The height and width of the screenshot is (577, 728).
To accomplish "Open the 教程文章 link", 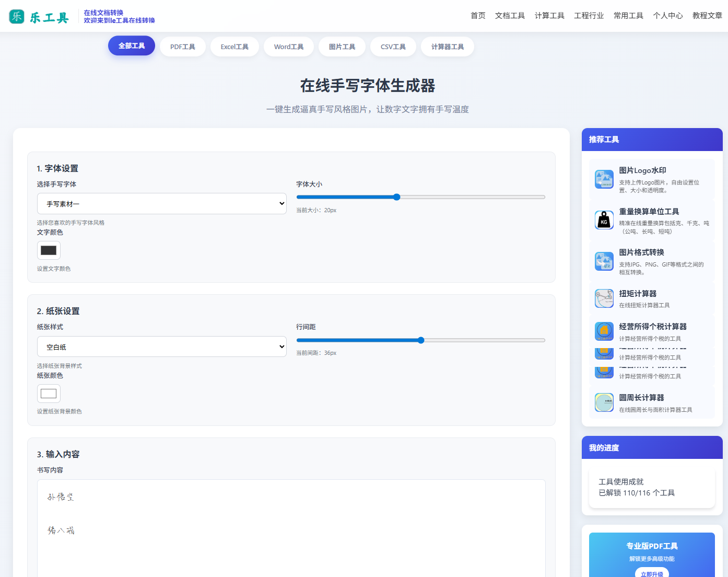I will click(x=707, y=16).
